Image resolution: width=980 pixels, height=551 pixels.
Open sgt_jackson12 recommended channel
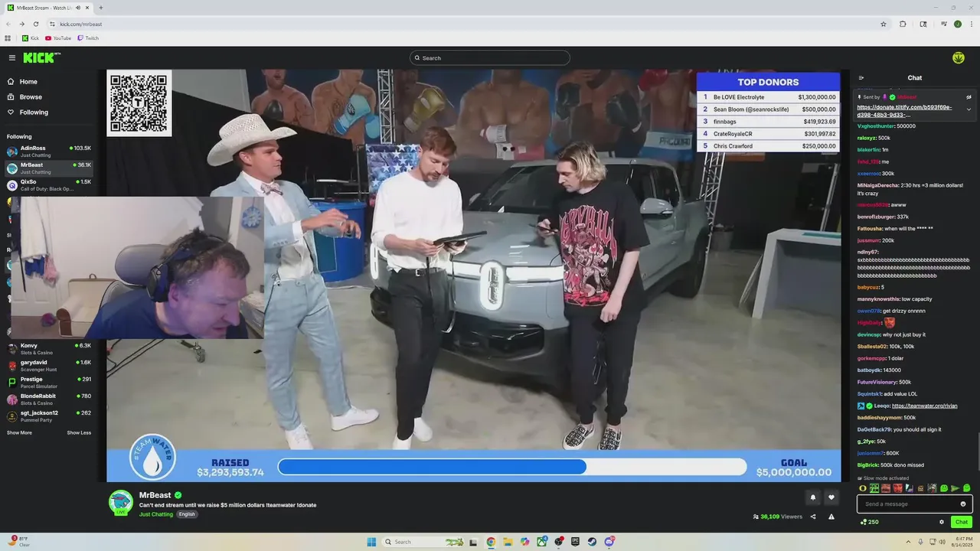(x=49, y=416)
